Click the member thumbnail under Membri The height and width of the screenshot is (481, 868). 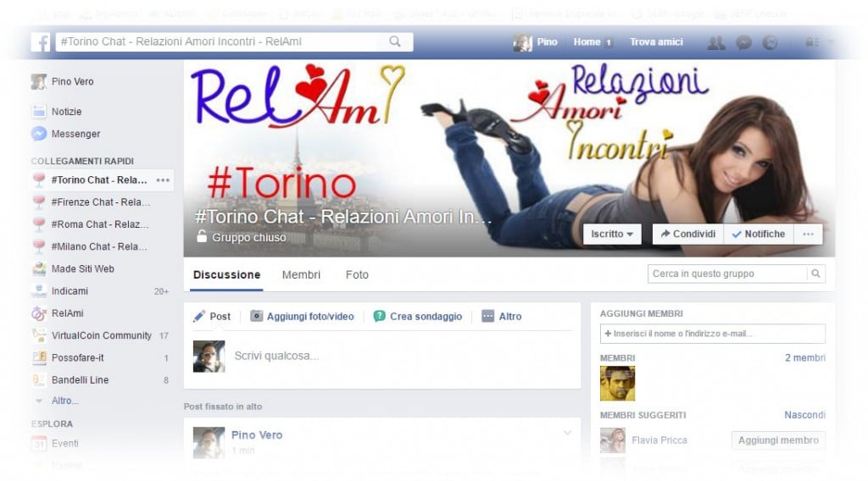617,383
